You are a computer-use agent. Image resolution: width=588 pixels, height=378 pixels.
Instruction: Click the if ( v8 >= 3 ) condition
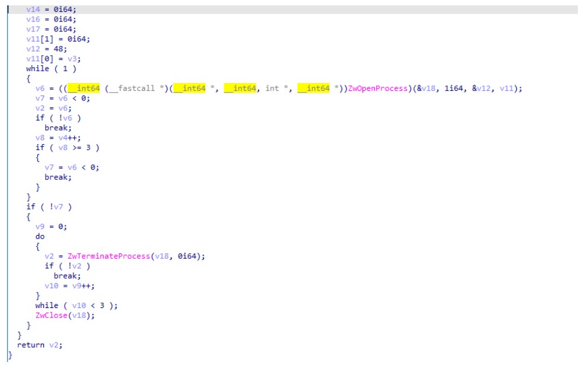pos(67,148)
